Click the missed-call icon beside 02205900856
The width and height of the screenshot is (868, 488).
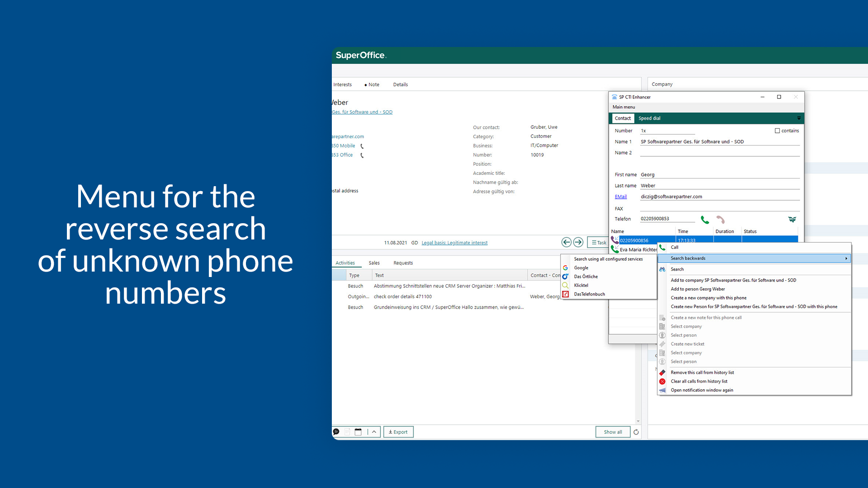coord(615,240)
